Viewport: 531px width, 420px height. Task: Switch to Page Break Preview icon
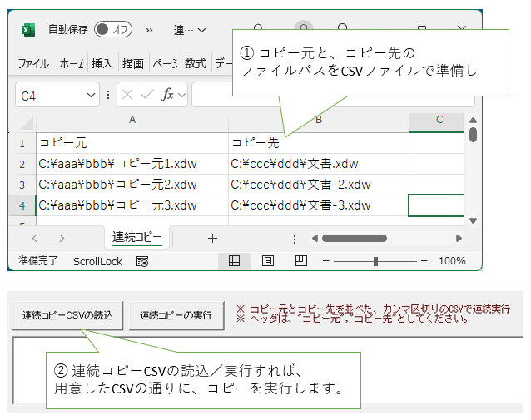point(300,261)
